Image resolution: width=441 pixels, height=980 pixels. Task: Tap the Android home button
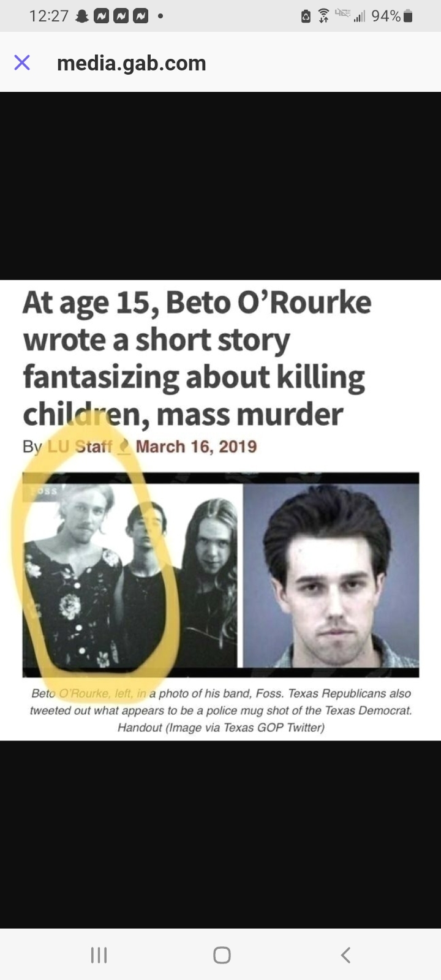222,955
